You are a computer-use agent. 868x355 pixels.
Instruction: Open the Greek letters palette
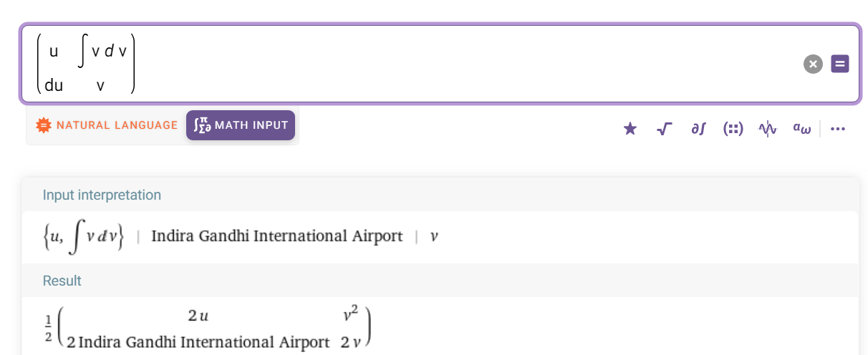[x=801, y=129]
